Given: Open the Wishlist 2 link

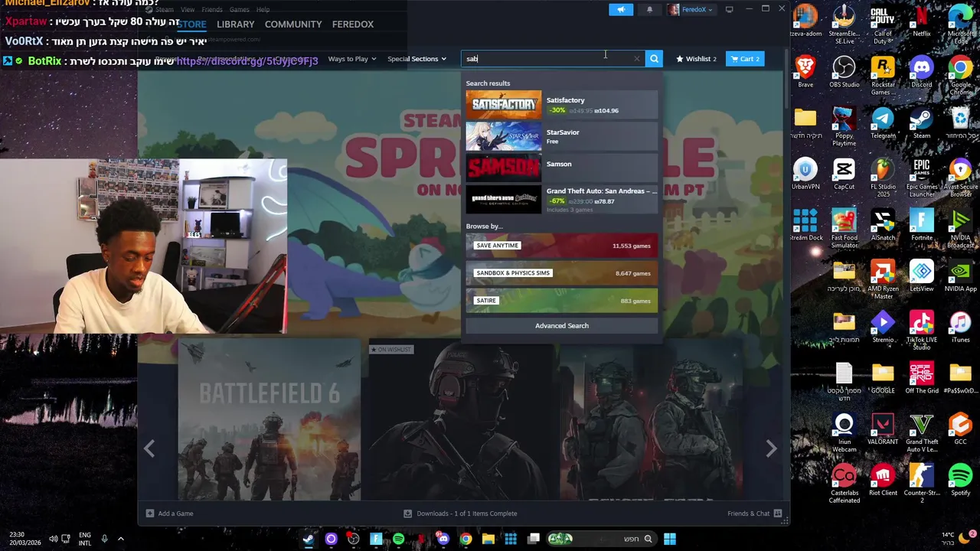Looking at the screenshot, I should pyautogui.click(x=696, y=58).
